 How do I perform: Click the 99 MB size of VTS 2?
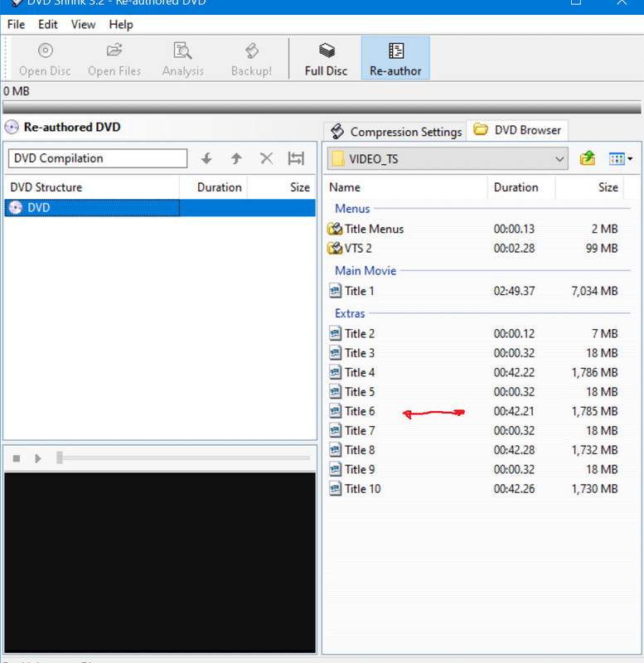[602, 248]
